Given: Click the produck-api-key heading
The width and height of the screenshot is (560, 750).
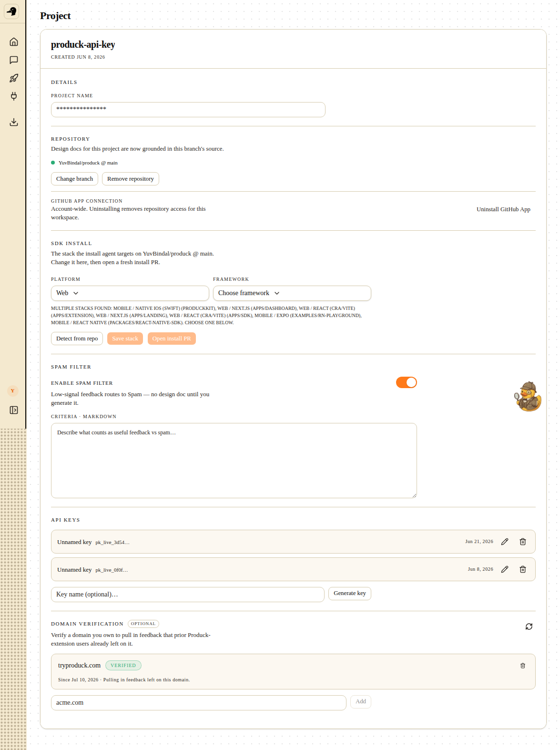Looking at the screenshot, I should coord(83,44).
